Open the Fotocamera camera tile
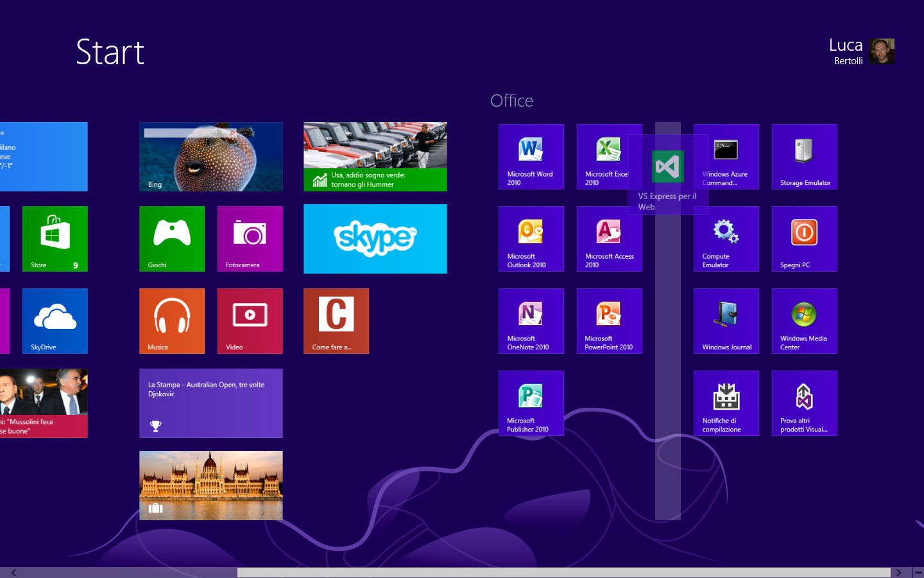 click(x=250, y=239)
